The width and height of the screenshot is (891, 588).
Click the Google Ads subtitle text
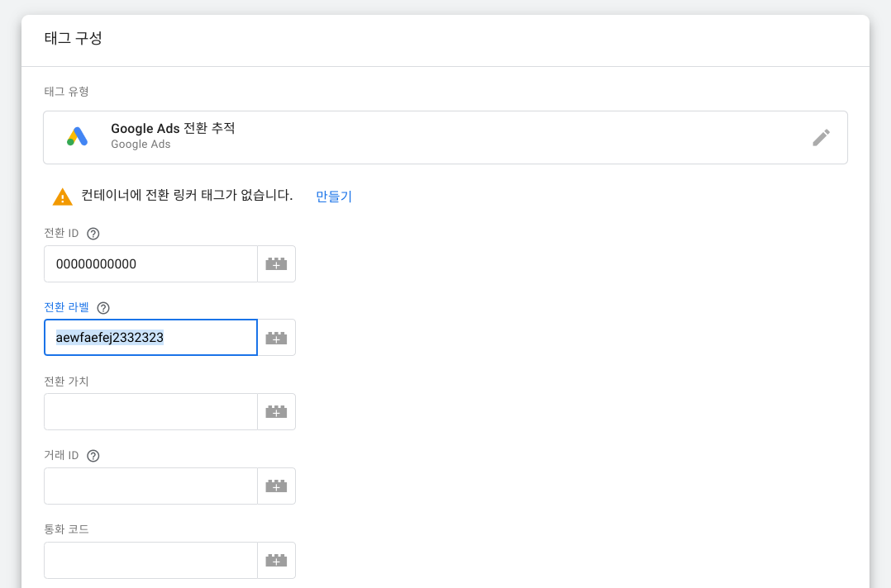[x=141, y=145]
